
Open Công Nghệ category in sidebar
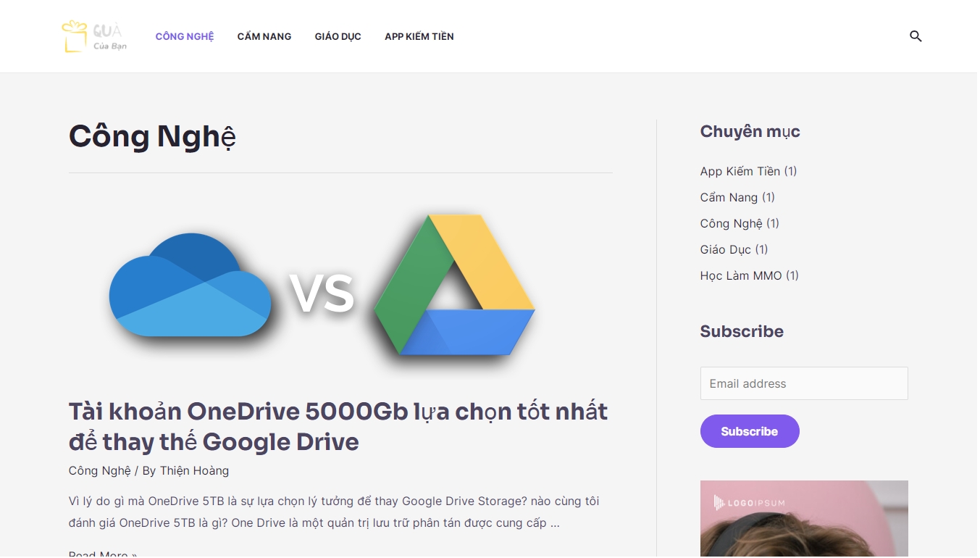point(732,223)
